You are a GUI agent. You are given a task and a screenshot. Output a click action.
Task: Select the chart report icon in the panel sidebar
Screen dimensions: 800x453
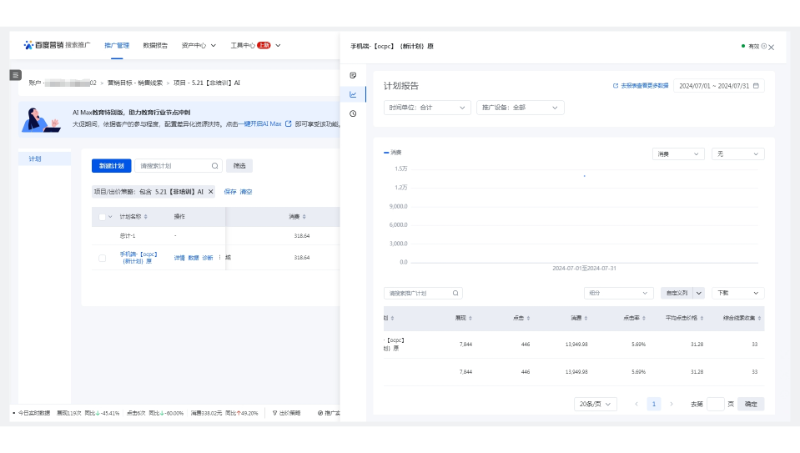353,94
